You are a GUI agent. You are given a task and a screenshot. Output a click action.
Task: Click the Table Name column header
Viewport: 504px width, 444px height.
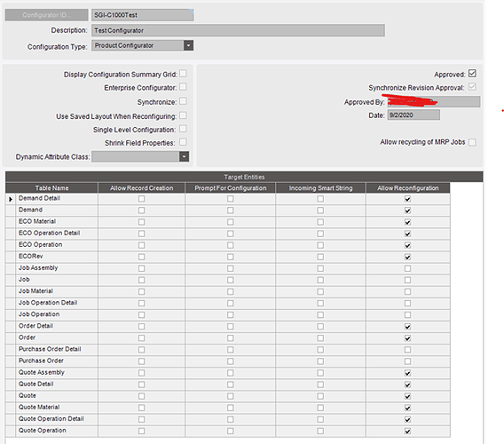coord(51,188)
